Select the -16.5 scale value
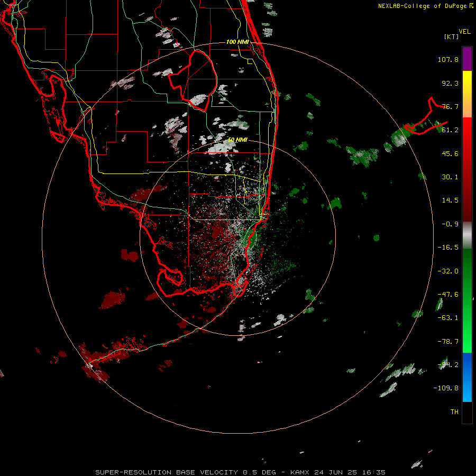 (448, 248)
